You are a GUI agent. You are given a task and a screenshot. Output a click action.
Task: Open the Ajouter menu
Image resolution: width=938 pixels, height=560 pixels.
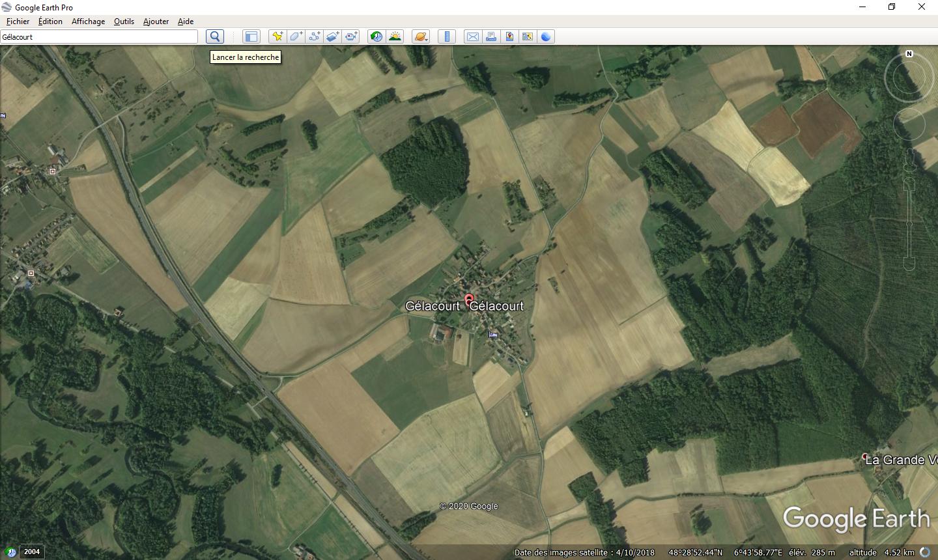(156, 21)
